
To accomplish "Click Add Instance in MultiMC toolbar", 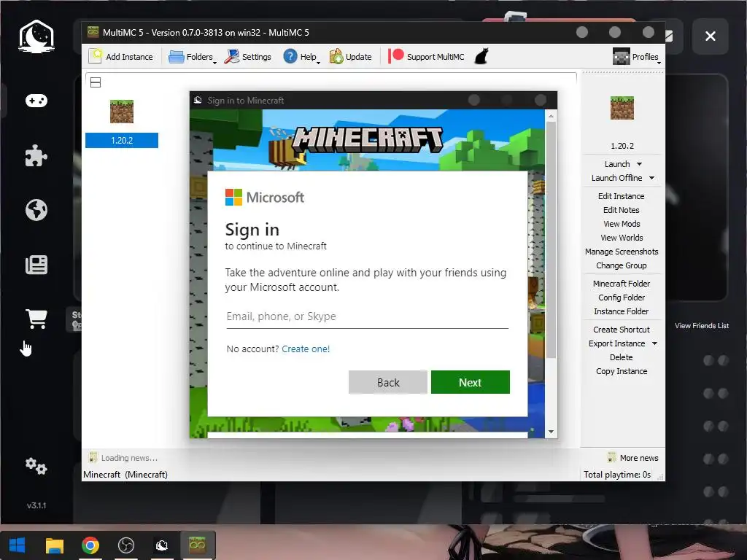I will (121, 57).
